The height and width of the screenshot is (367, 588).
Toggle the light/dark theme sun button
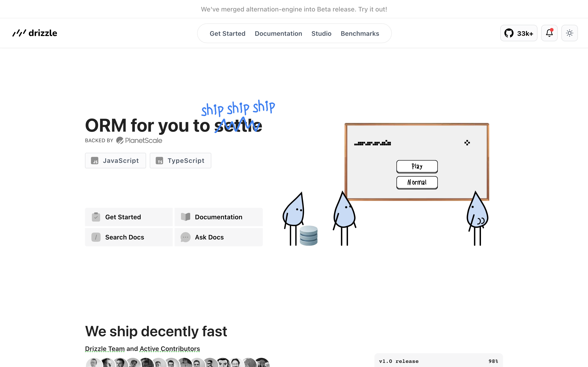tap(569, 33)
